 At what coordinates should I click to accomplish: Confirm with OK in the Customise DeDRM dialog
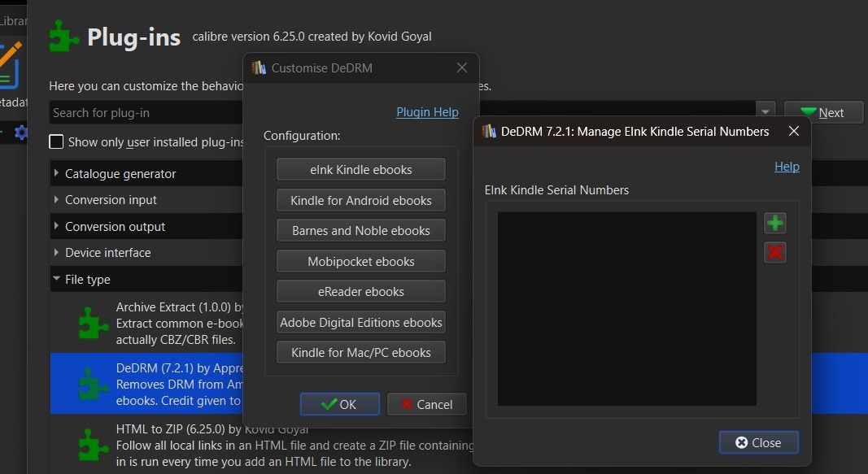pyautogui.click(x=339, y=403)
